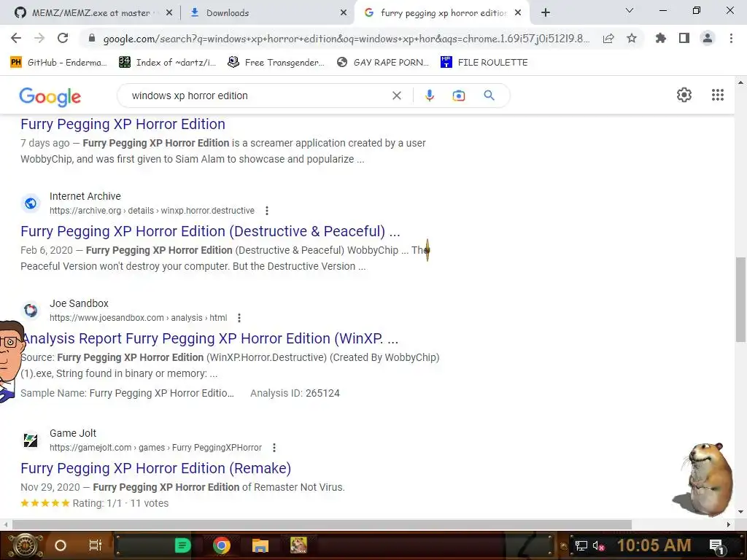Click the gamejolt.com games URL text
Screen dimensions: 747x560
[156, 448]
